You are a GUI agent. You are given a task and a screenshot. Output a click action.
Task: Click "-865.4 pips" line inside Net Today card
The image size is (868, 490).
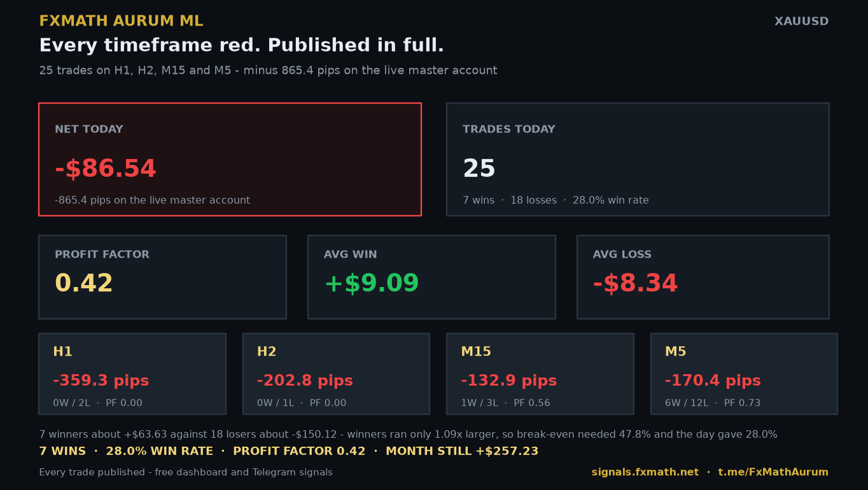pos(152,200)
